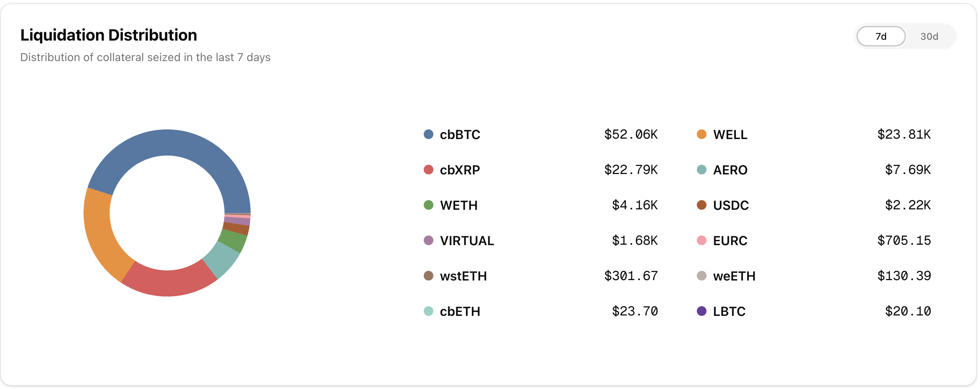Switch to the 7d time range
The width and height of the screenshot is (980, 389).
point(881,37)
